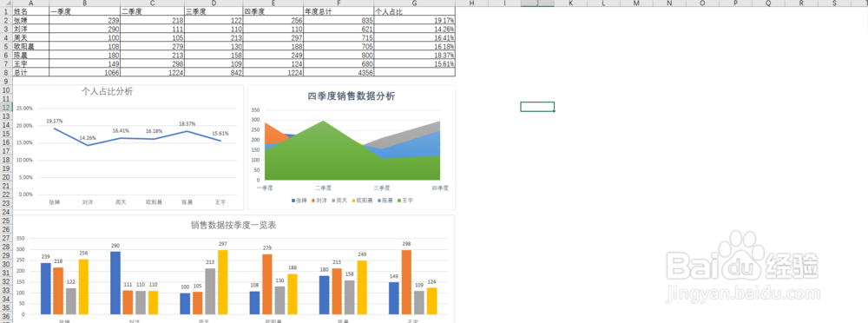Select the 陈晨 cell in column A
This screenshot has width=868, height=323.
coord(31,55)
